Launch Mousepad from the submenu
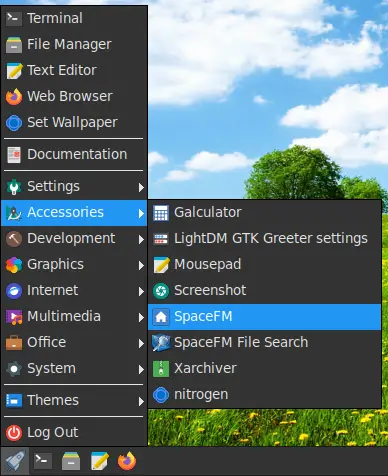 tap(264, 265)
